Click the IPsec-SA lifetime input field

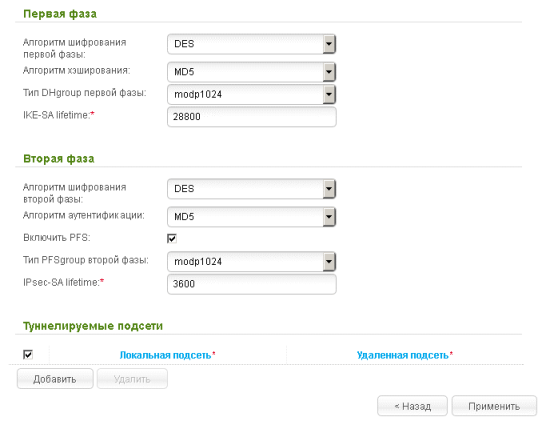coord(252,284)
